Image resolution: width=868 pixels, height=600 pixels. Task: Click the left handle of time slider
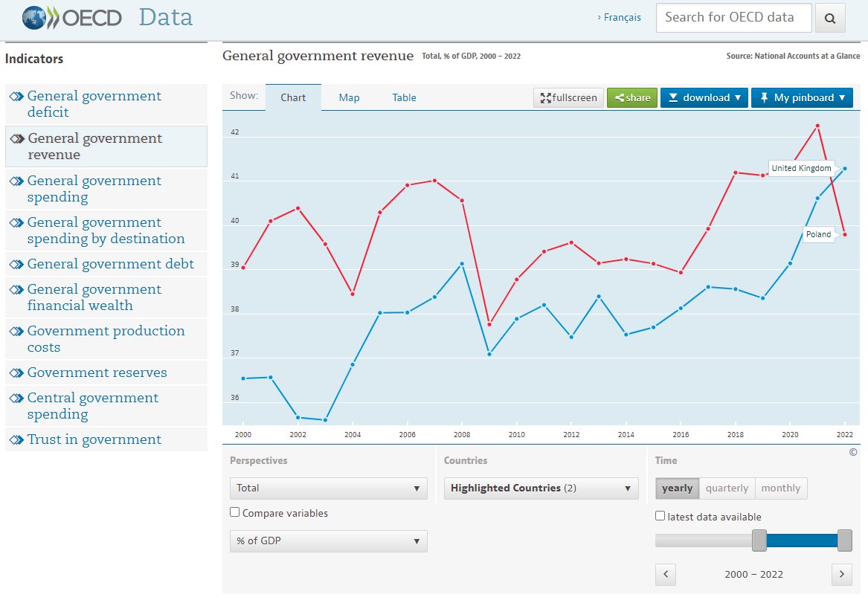point(759,541)
